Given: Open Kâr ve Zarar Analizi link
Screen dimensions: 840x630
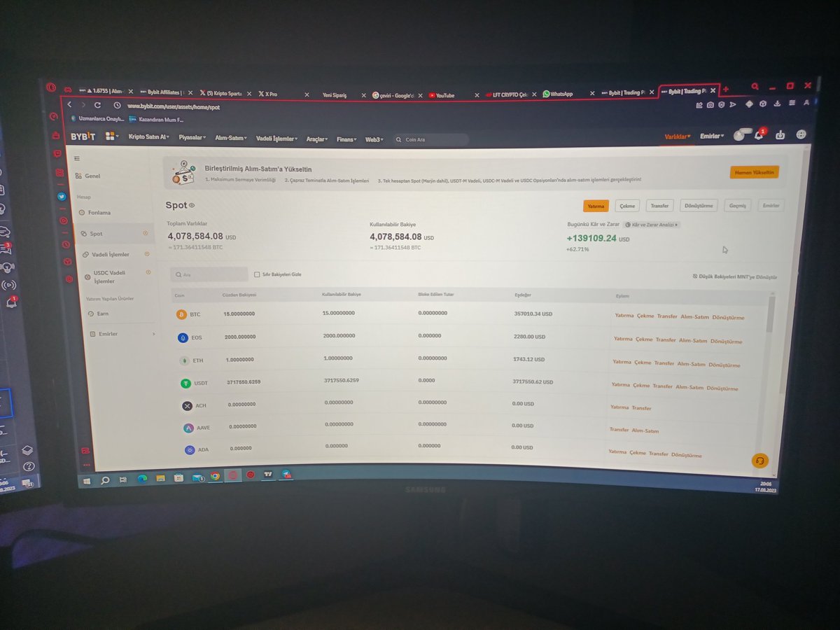Looking at the screenshot, I should click(x=652, y=225).
